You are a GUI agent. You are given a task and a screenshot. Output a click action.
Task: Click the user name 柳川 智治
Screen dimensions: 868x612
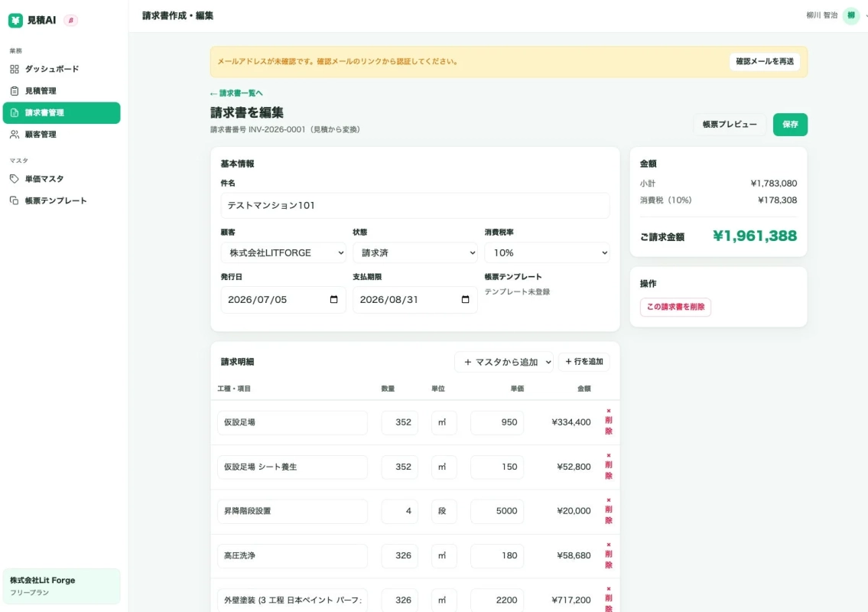(x=821, y=15)
